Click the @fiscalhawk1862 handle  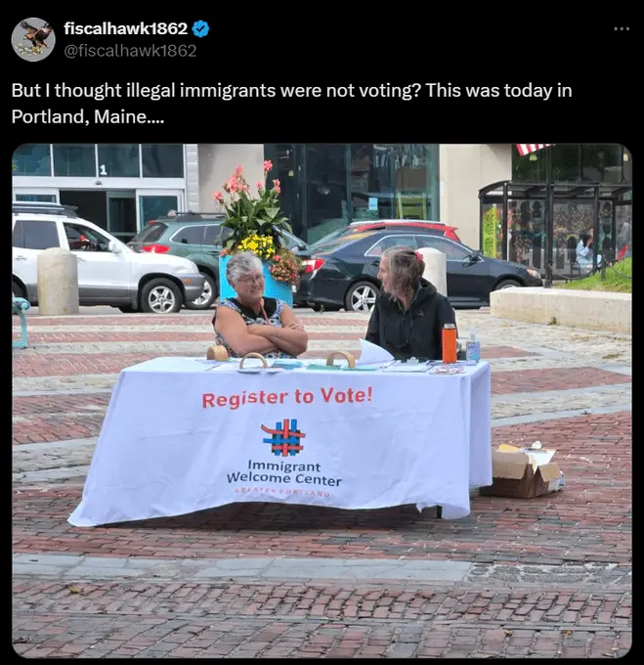point(131,51)
